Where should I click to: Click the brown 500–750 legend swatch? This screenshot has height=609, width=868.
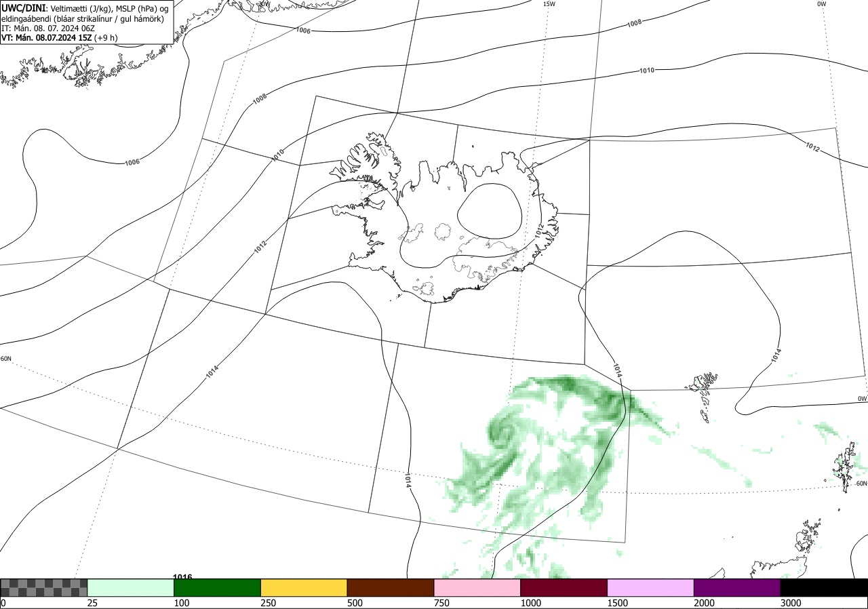(x=391, y=587)
